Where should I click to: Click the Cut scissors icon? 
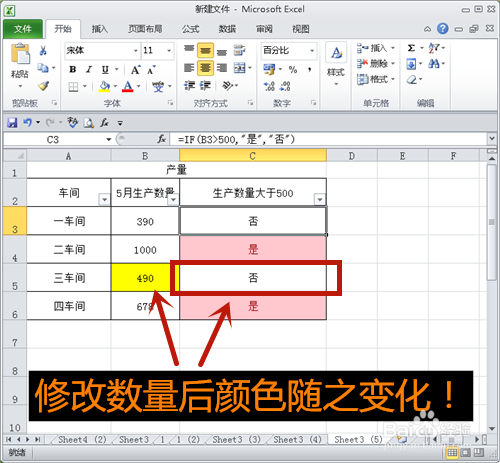[x=43, y=51]
